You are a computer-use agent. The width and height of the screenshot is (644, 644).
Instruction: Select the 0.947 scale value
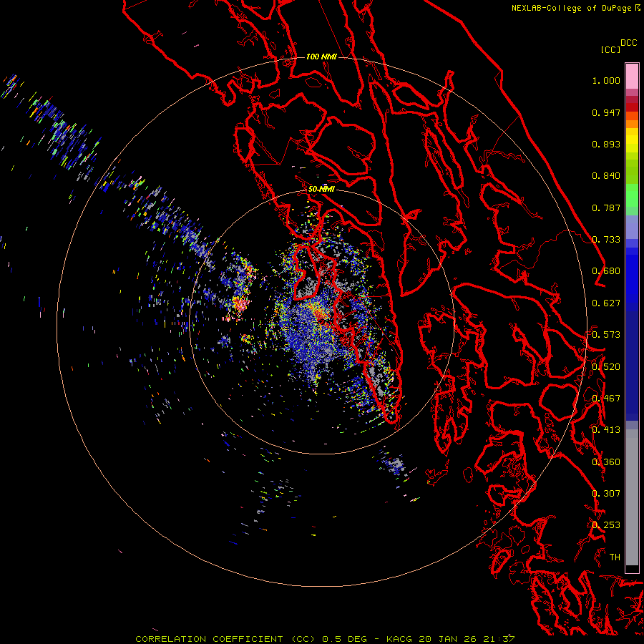pyautogui.click(x=606, y=112)
